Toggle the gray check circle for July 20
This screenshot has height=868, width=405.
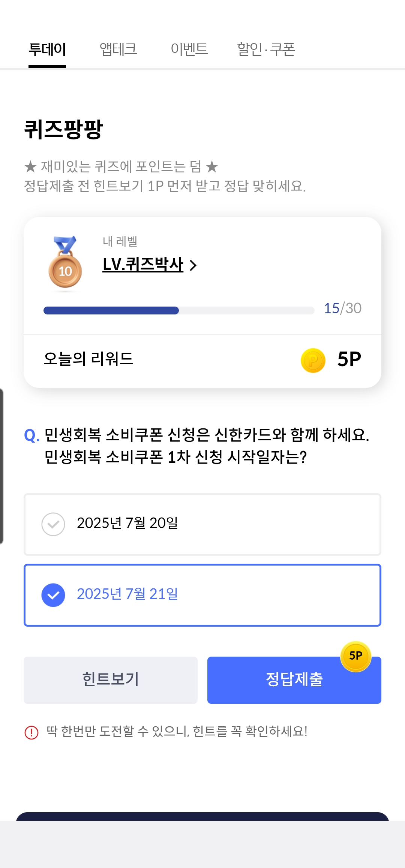tap(53, 524)
